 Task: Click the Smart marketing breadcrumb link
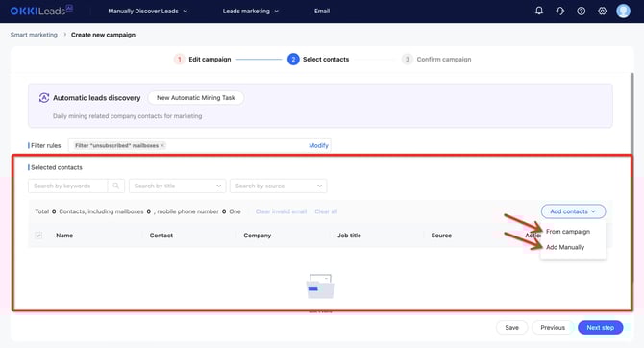[x=34, y=35]
